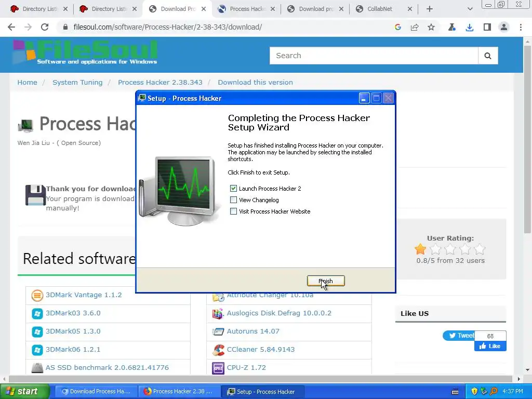Minimize the Setup wizard window

[x=364, y=98]
